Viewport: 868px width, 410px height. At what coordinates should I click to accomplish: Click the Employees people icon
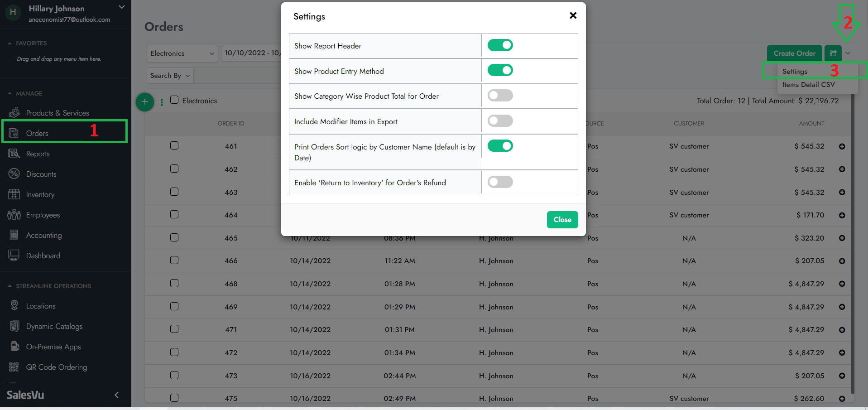pos(14,215)
